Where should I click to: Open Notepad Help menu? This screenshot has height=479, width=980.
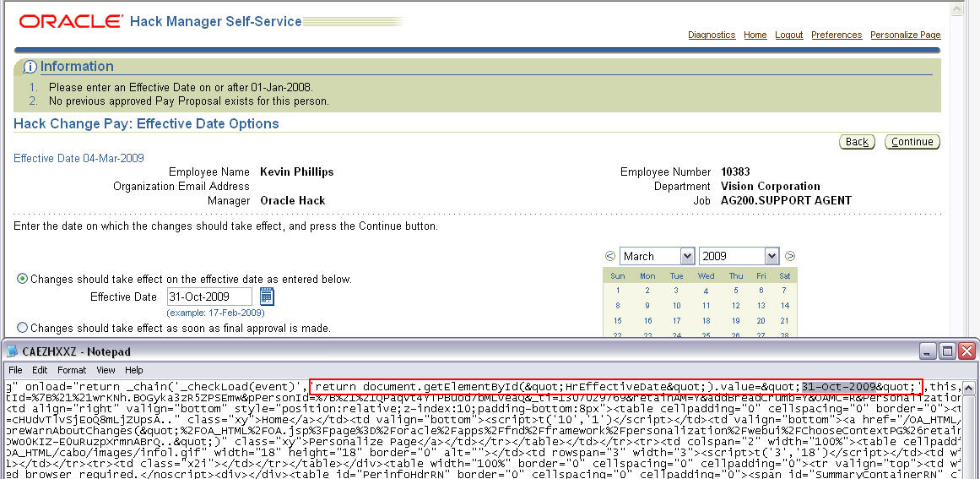pyautogui.click(x=133, y=370)
